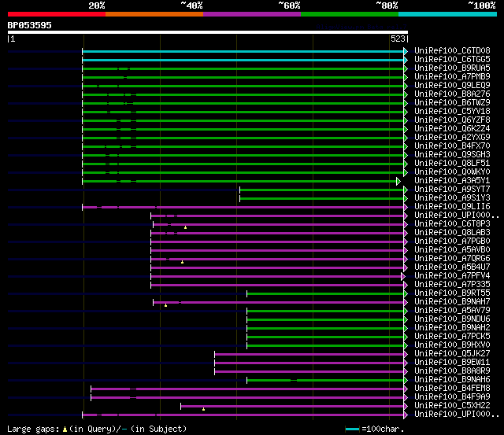
Task: Click the green ~80% legend segment
Action: click(x=350, y=14)
